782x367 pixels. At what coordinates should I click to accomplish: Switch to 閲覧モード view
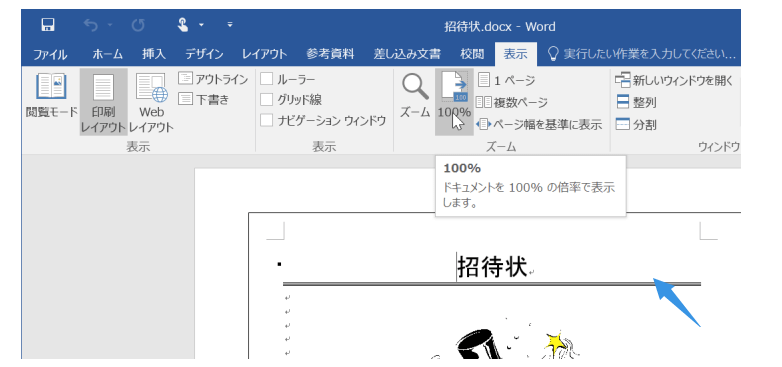(x=51, y=95)
